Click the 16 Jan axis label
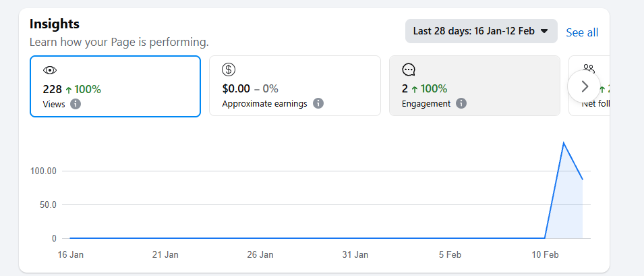Screen dimensions: 644x276 click(71, 255)
